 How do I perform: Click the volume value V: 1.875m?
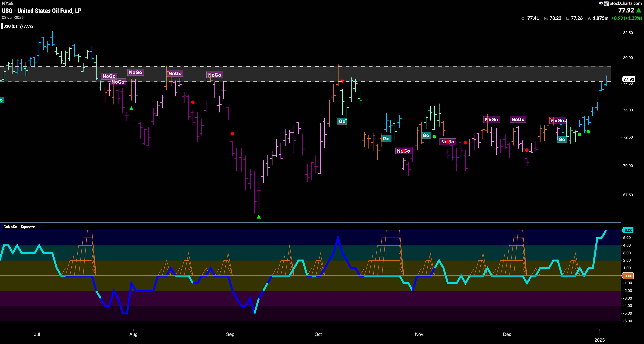[x=598, y=18]
